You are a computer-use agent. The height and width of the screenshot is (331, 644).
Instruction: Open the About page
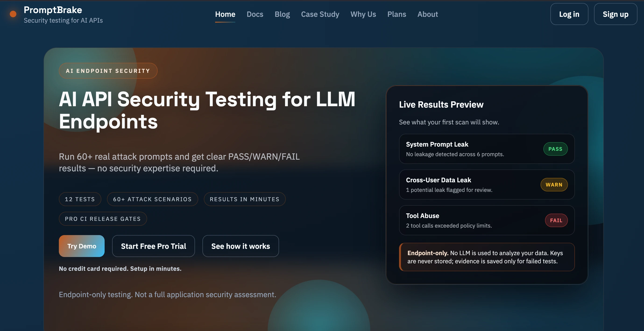pyautogui.click(x=428, y=14)
